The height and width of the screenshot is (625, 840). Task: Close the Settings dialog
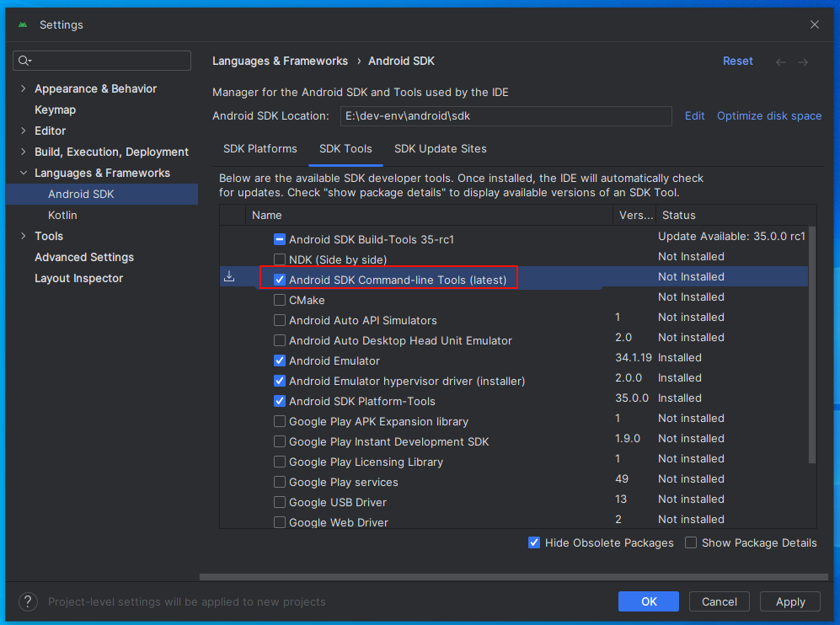(814, 24)
